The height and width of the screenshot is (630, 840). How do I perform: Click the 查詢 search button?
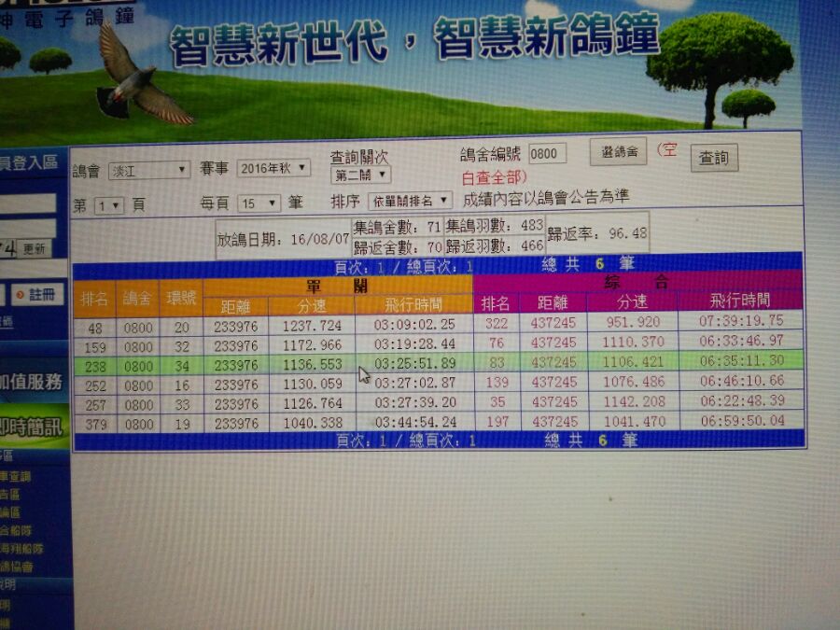click(x=714, y=158)
